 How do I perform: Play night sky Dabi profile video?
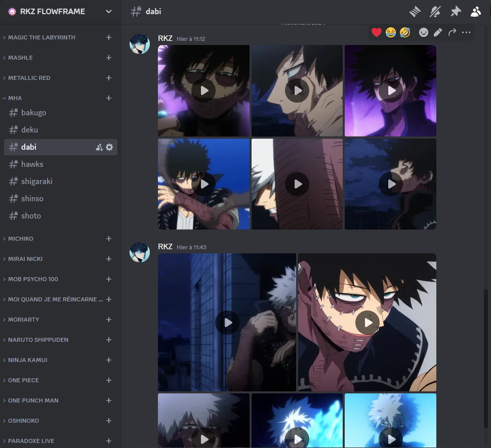(390, 184)
